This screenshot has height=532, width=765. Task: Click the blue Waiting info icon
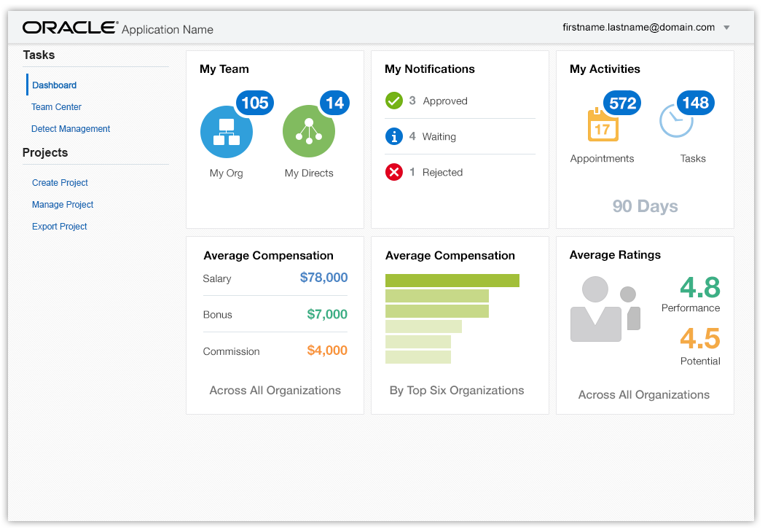pyautogui.click(x=394, y=136)
